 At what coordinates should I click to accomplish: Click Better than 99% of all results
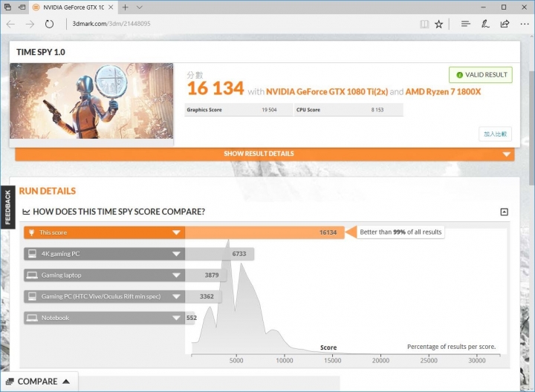coord(401,232)
